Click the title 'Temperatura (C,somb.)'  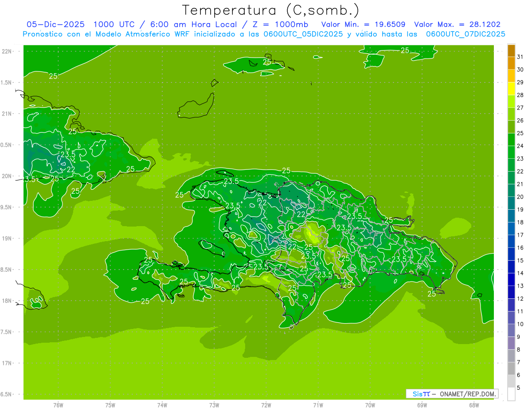270,10
